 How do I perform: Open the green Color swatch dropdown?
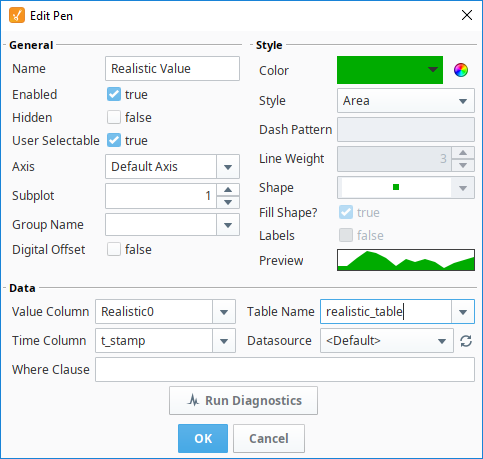[x=390, y=70]
